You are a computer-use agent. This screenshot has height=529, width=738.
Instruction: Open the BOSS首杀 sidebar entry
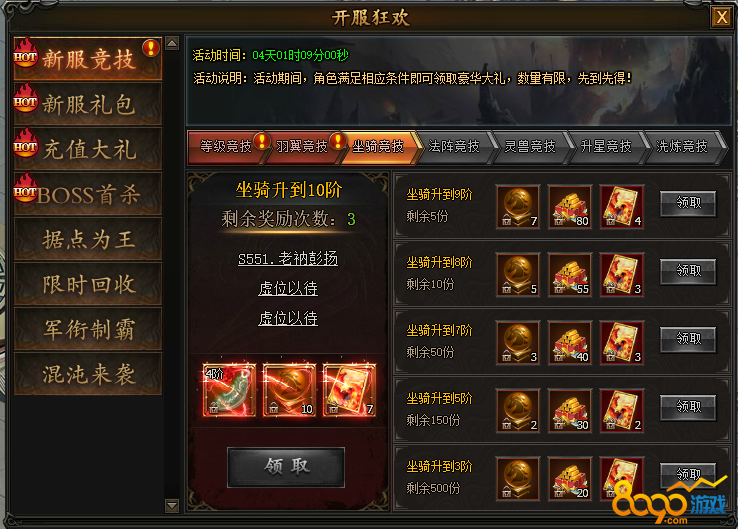tap(88, 194)
